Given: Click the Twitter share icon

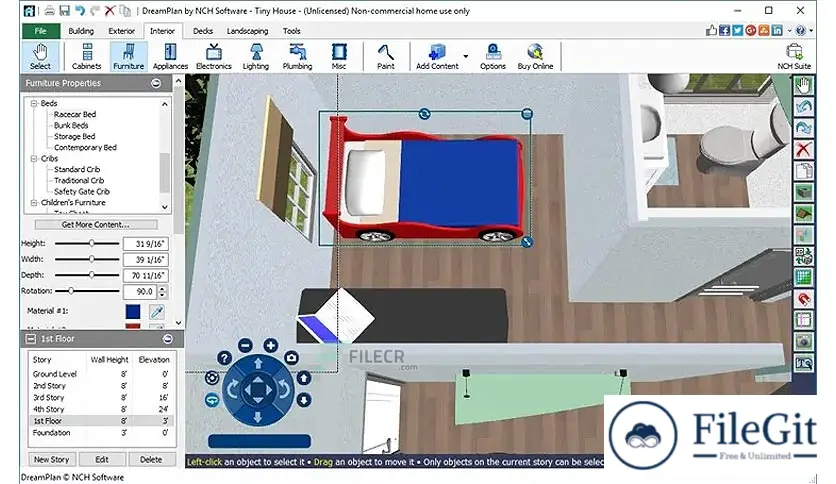Looking at the screenshot, I should click(737, 30).
